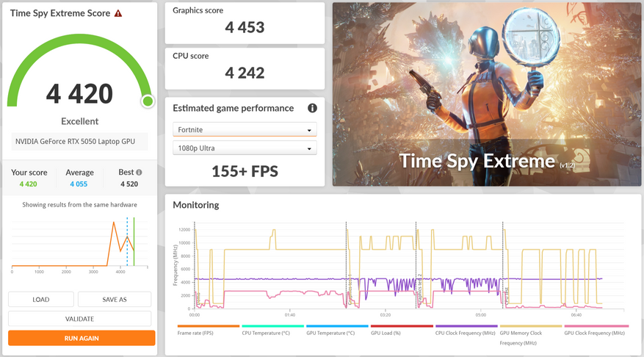Click the Time Spy Extreme benchmark image
The width and height of the screenshot is (644, 357).
point(487,94)
